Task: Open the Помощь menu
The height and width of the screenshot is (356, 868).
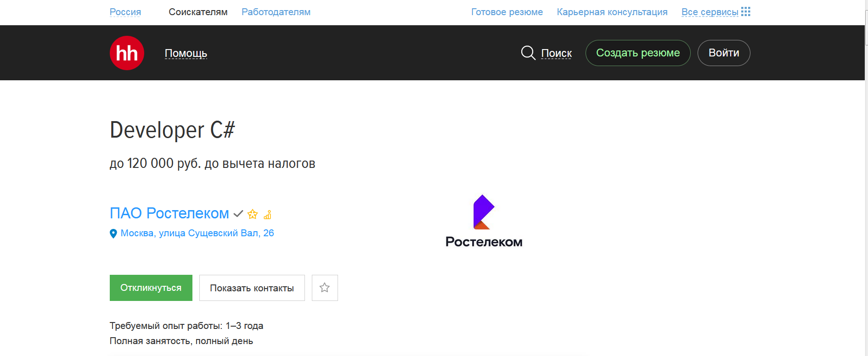Action: [186, 53]
